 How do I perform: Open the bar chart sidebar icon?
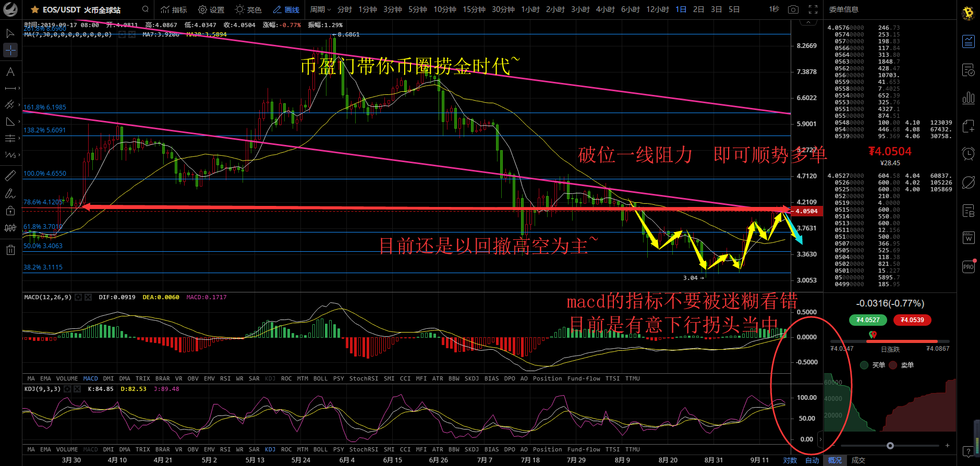[x=969, y=97]
